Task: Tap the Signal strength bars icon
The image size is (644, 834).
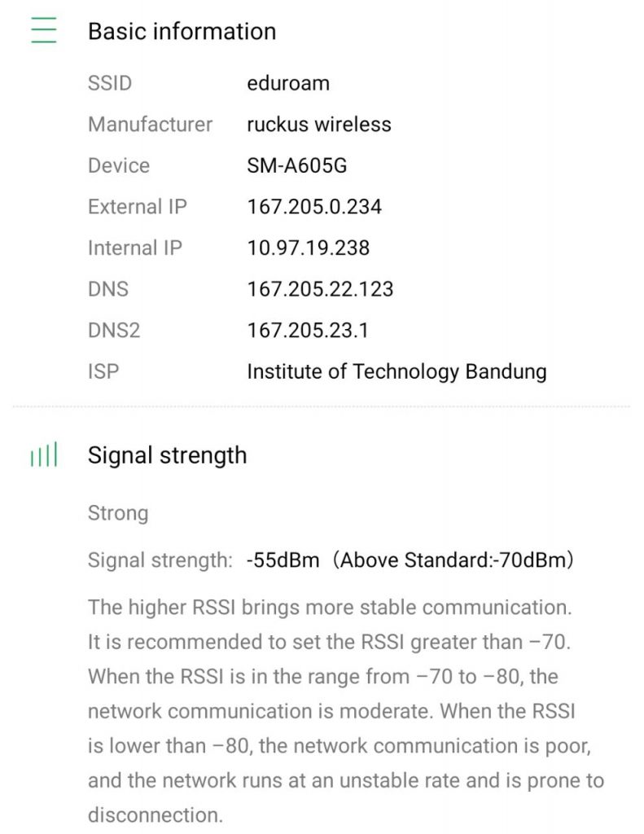Action: [44, 456]
